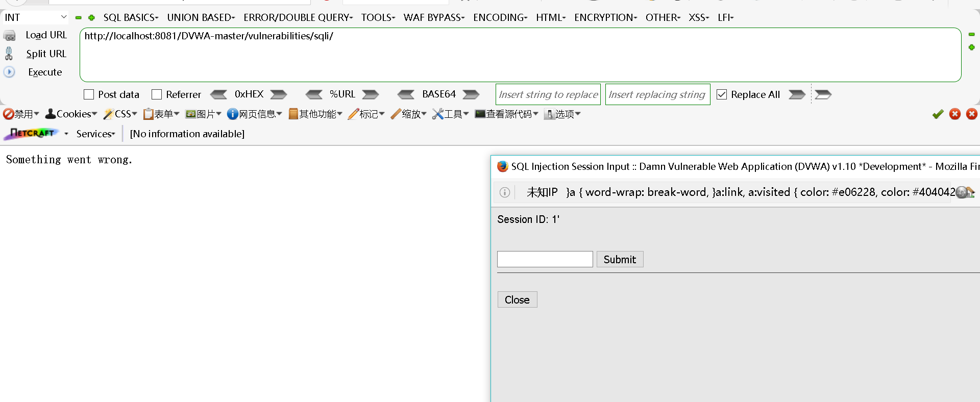Image resolution: width=980 pixels, height=402 pixels.
Task: Expand the HTML menu
Action: (551, 17)
